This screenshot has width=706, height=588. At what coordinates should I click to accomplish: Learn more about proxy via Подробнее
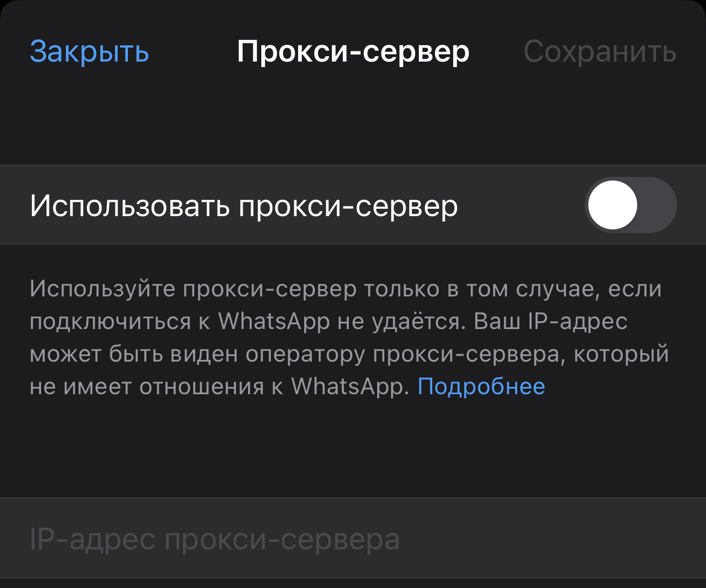(481, 386)
